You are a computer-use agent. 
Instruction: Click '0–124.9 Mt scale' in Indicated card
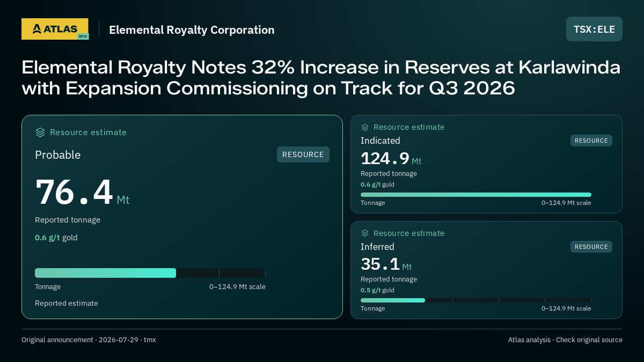coord(566,203)
